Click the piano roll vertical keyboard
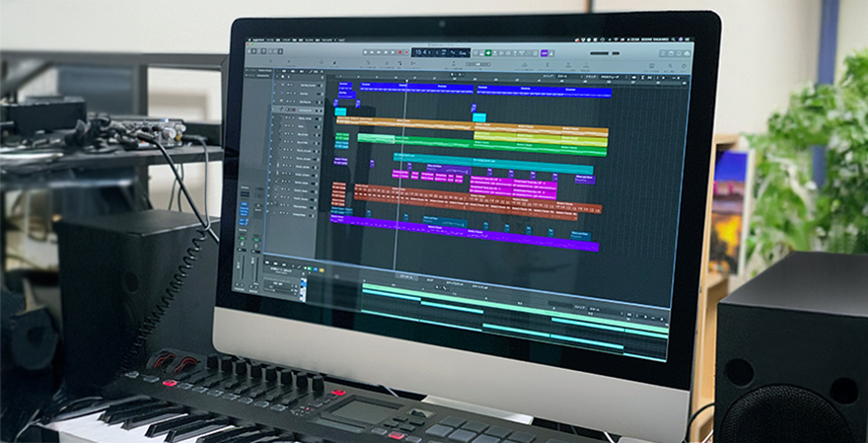 304,290
